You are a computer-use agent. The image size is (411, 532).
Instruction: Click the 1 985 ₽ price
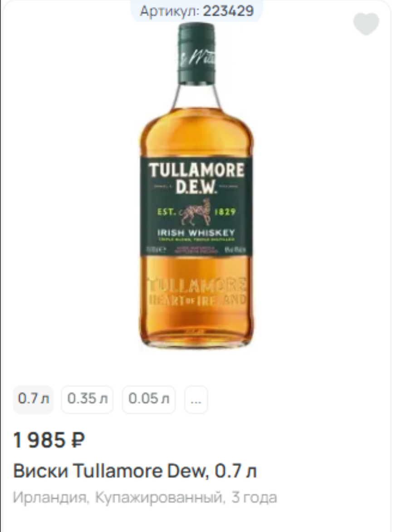pyautogui.click(x=49, y=440)
